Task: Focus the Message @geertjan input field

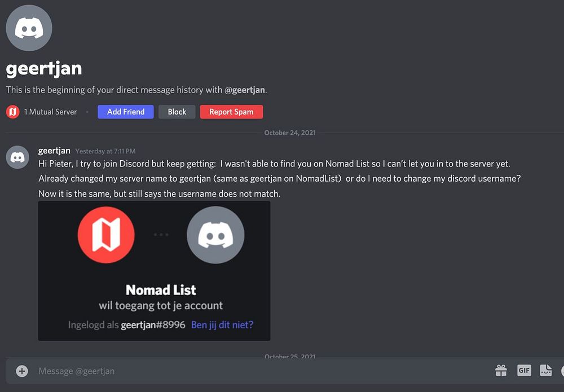Action: click(x=254, y=371)
